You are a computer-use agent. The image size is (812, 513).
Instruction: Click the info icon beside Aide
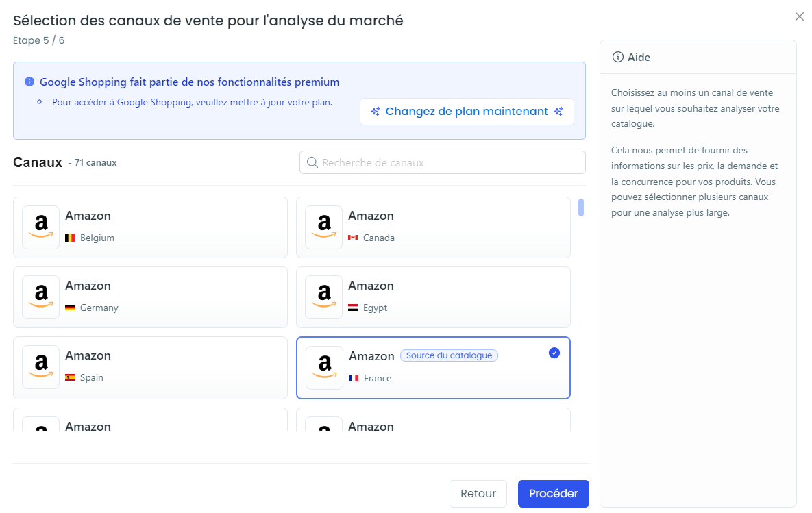tap(618, 58)
